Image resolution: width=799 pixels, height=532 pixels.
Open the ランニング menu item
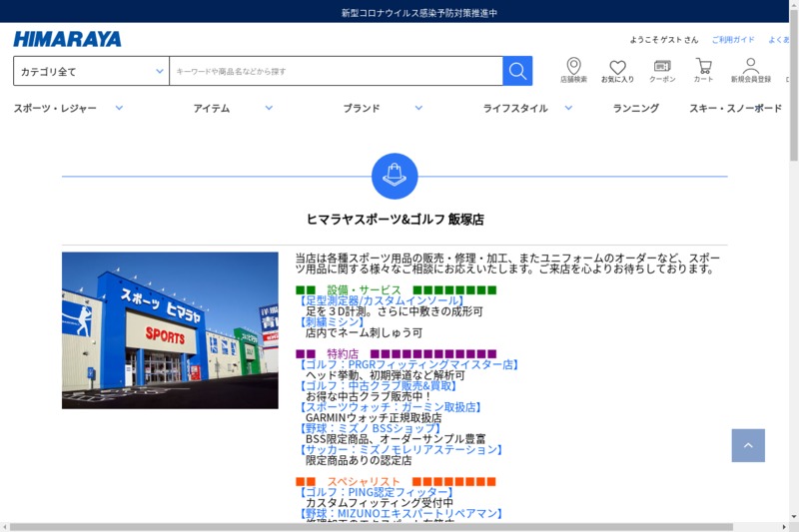[636, 108]
